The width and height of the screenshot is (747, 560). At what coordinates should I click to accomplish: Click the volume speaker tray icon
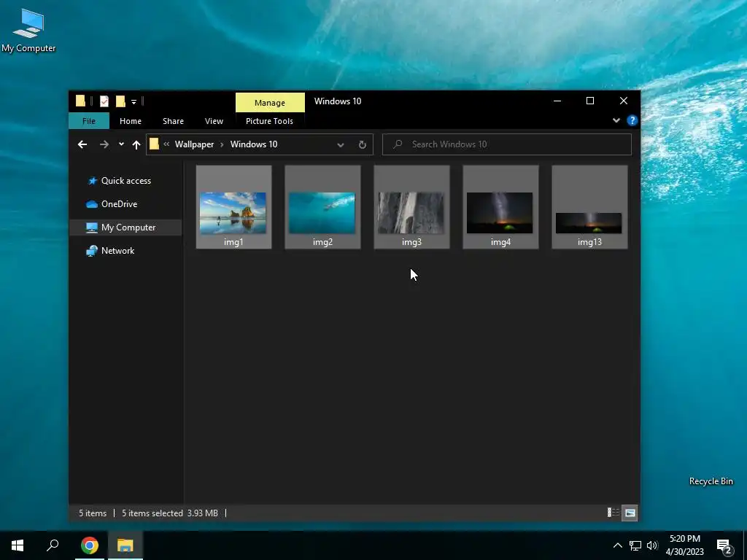[651, 545]
